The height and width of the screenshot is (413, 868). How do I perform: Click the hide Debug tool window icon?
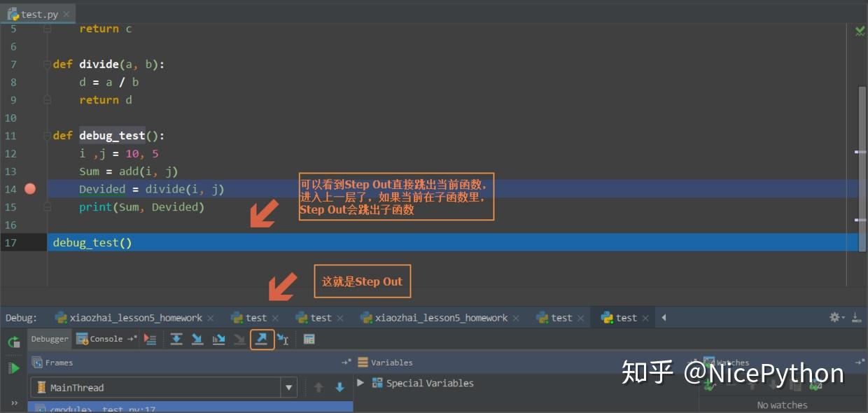[856, 317]
